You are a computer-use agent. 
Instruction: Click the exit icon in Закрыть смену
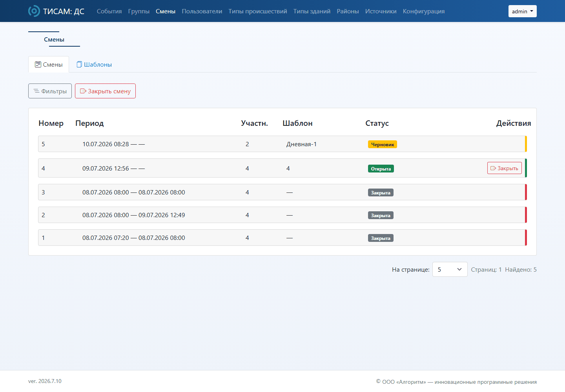click(83, 91)
